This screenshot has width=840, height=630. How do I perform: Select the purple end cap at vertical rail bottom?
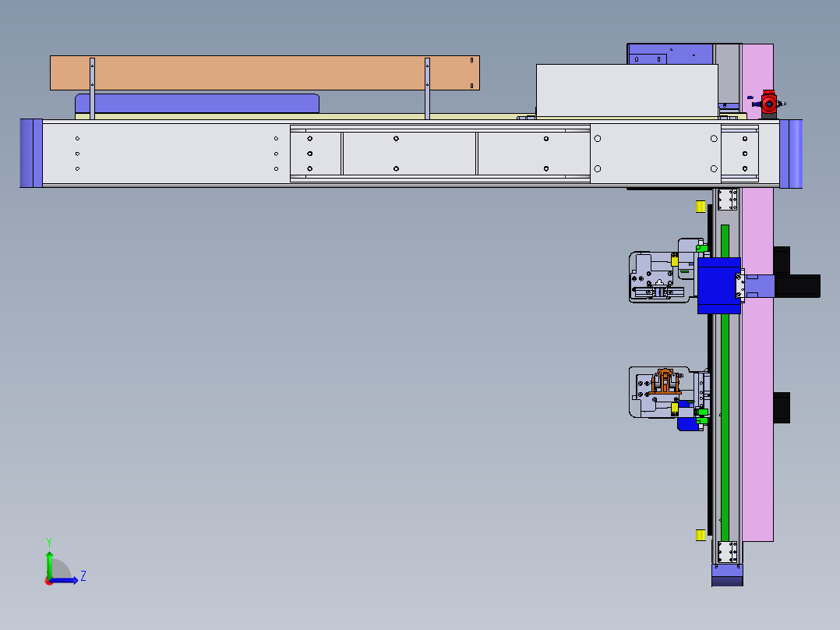click(727, 575)
